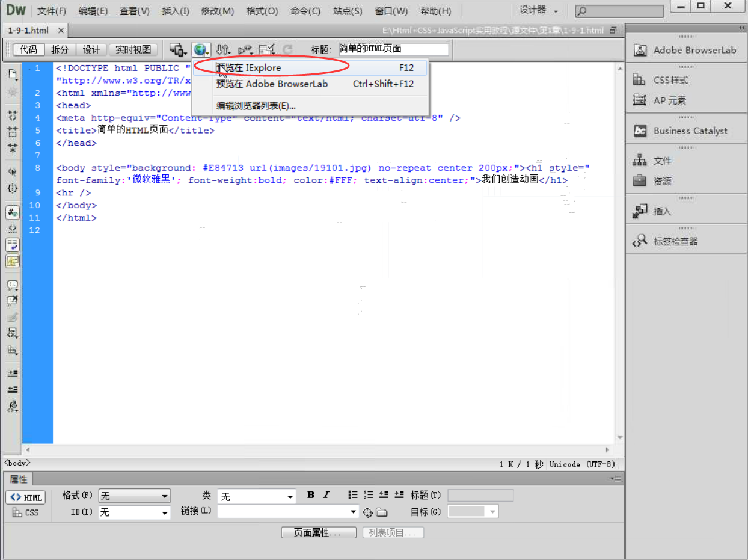
Task: Toggle highlight invalid code option
Action: [13, 229]
